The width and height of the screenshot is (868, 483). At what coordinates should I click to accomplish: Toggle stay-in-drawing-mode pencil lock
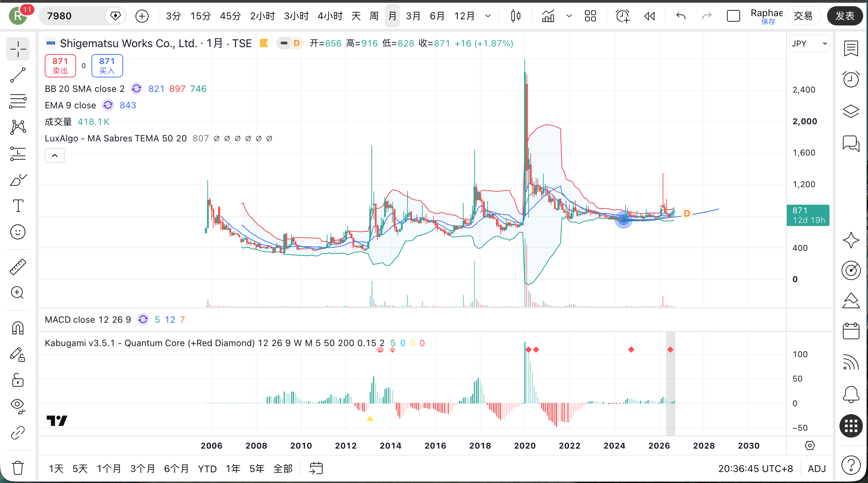[18, 354]
